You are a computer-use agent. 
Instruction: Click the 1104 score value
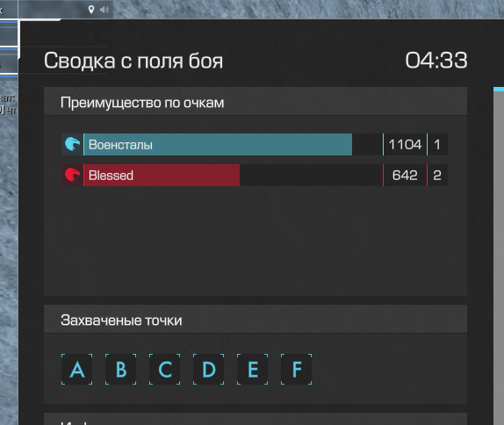tap(405, 144)
